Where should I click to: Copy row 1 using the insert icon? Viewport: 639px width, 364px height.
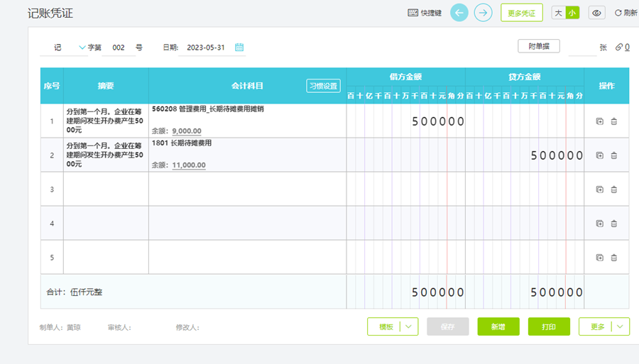600,121
